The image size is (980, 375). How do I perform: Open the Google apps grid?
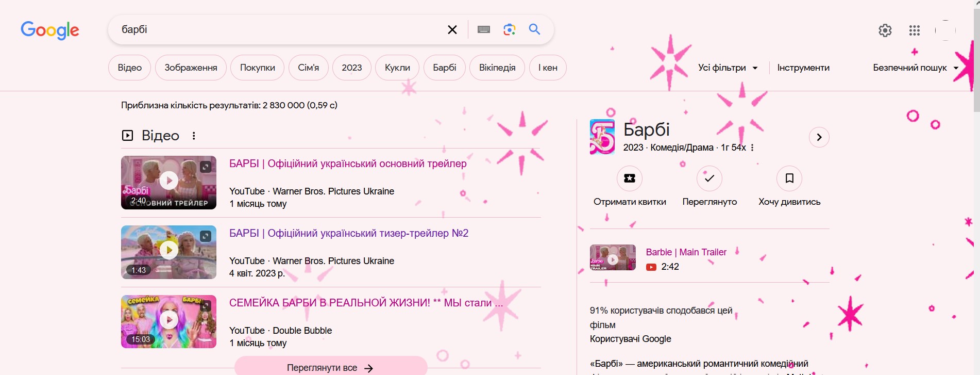[914, 30]
